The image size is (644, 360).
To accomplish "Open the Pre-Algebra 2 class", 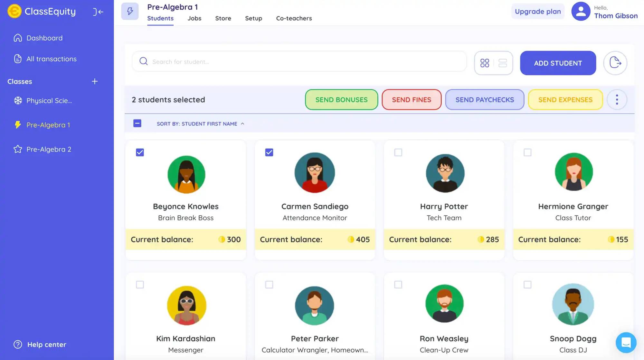I will click(49, 149).
